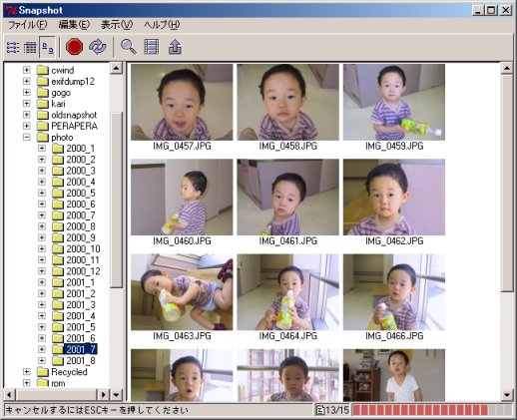Click folder tree scroll right arrow
This screenshot has width=517, height=420.
pyautogui.click(x=103, y=395)
